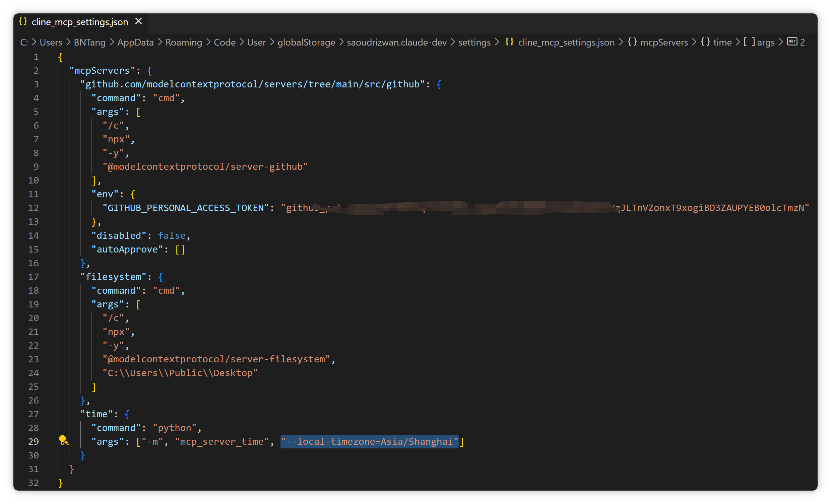Close the cline_mcp_settings.json tab
Screen dimensions: 831x504
pyautogui.click(x=138, y=21)
